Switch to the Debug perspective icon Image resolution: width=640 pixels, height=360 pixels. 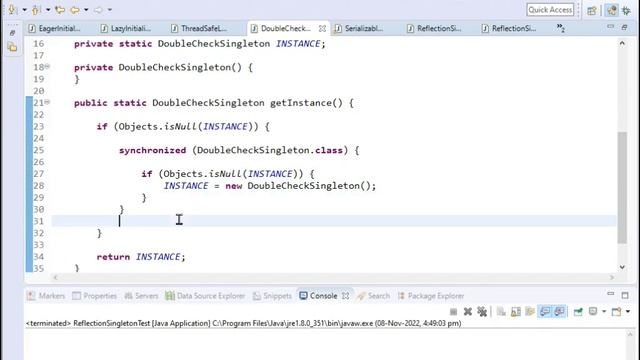[626, 10]
